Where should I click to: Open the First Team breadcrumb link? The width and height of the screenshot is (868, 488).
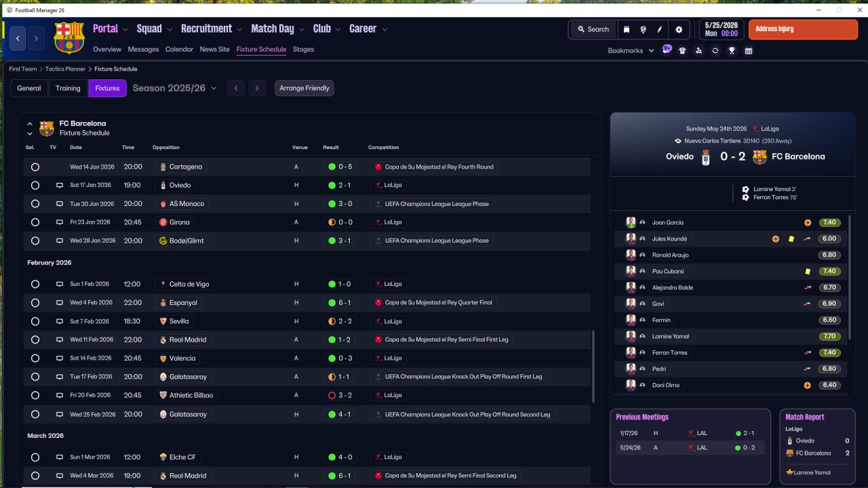pos(23,69)
